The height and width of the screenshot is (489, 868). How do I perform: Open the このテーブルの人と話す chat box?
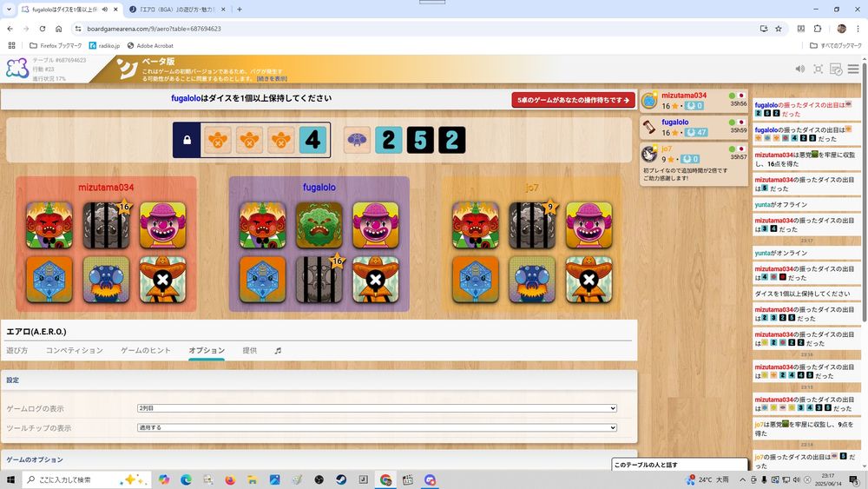(x=680, y=465)
